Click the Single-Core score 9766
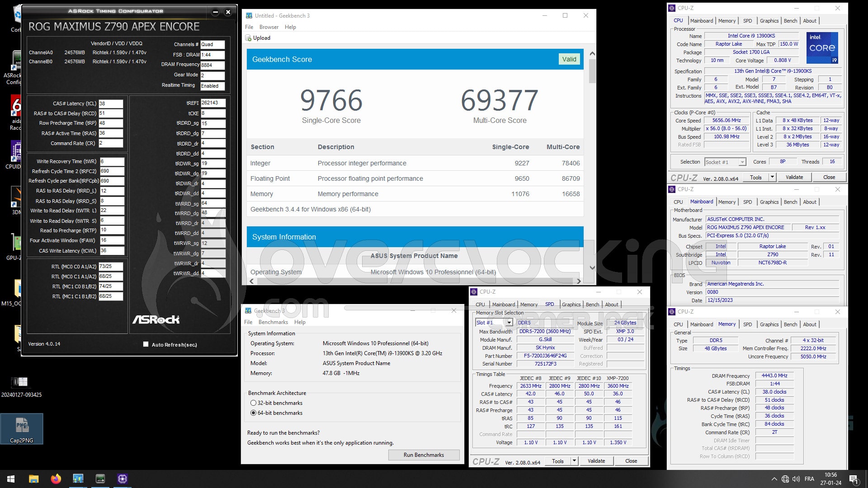This screenshot has height=488, width=868. coord(331,100)
